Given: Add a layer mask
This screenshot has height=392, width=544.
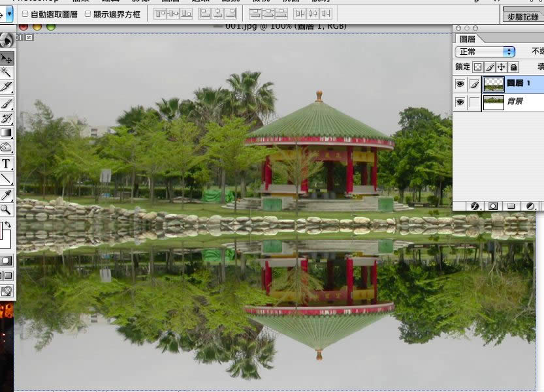Looking at the screenshot, I should coord(492,206).
